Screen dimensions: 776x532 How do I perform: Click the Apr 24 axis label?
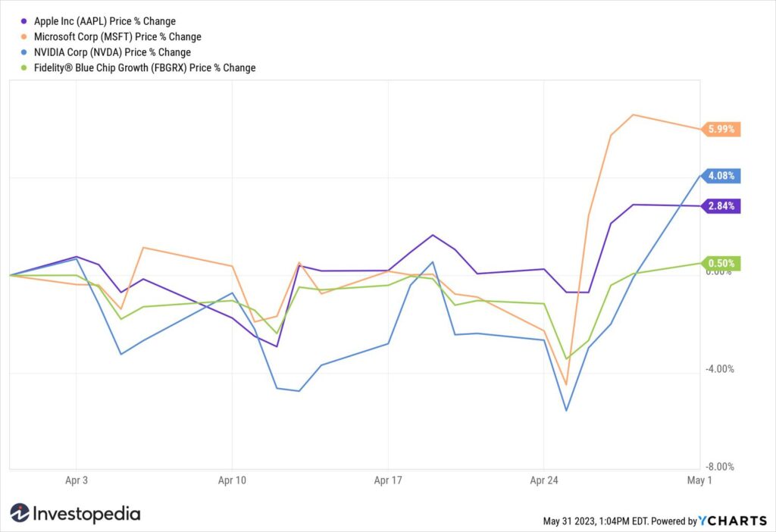544,480
